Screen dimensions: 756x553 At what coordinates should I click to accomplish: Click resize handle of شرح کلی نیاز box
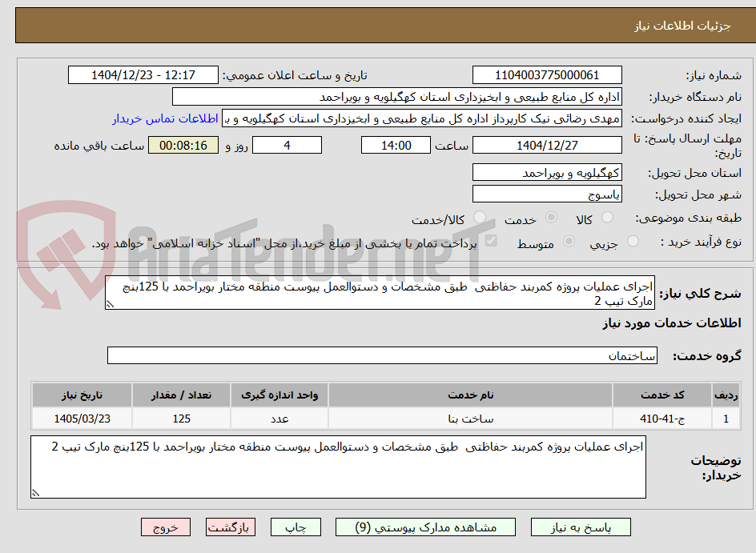pos(110,304)
